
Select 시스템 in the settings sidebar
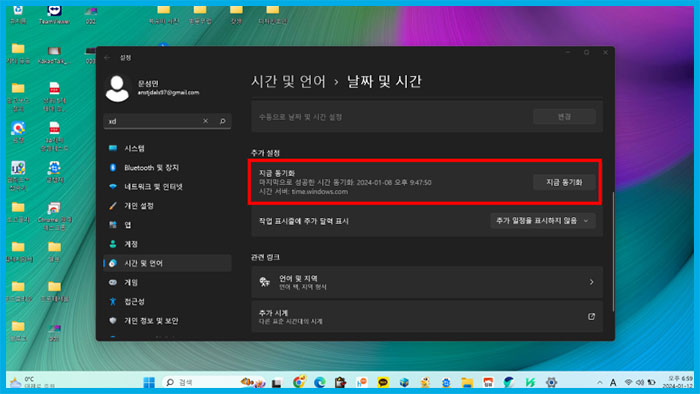click(x=167, y=149)
